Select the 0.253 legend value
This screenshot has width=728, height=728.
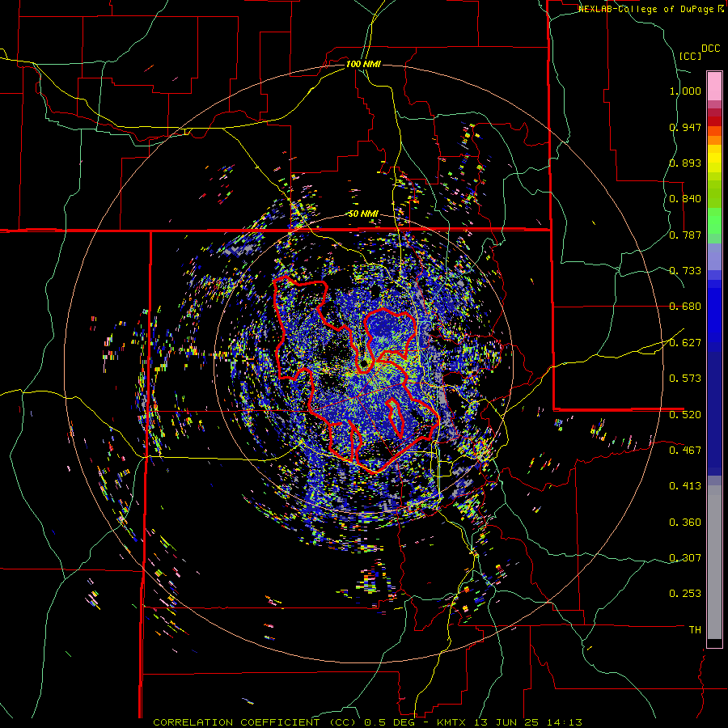point(685,594)
